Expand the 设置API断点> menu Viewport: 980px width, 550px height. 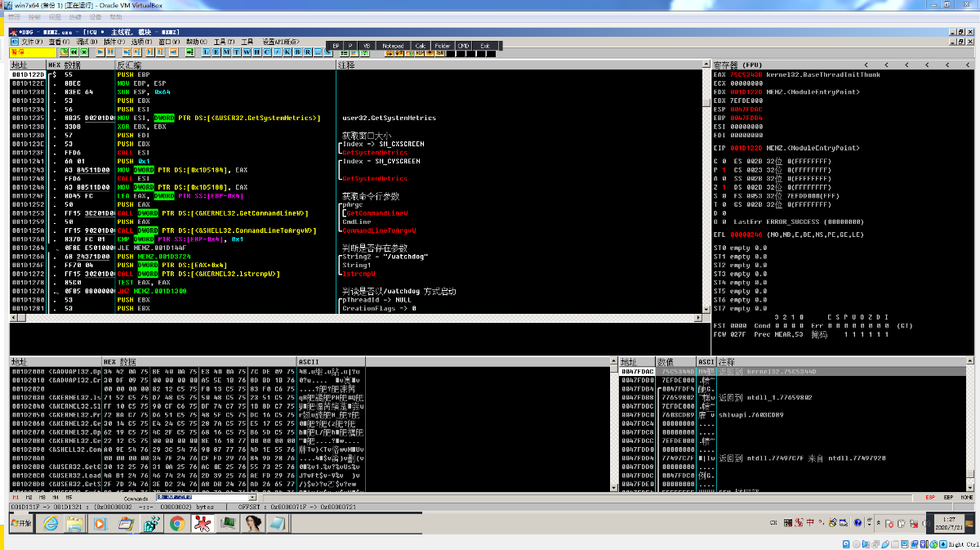coord(281,42)
